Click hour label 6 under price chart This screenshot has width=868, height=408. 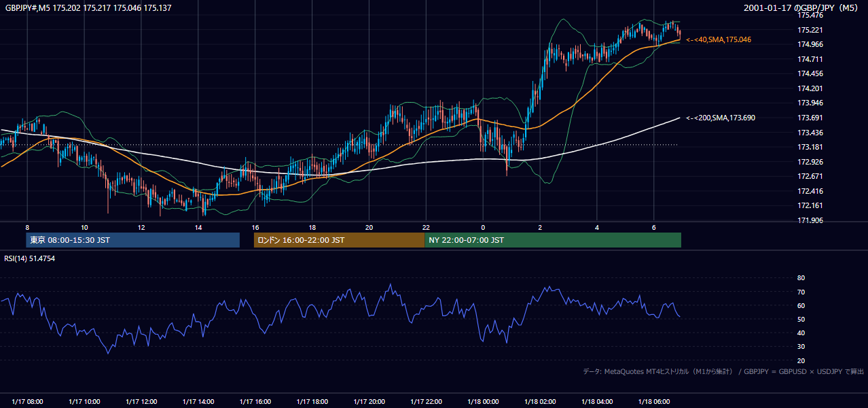[654, 227]
